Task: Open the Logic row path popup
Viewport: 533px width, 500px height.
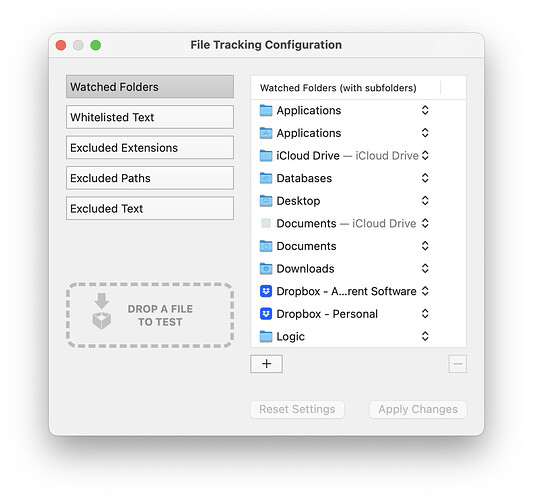Action: pos(425,337)
